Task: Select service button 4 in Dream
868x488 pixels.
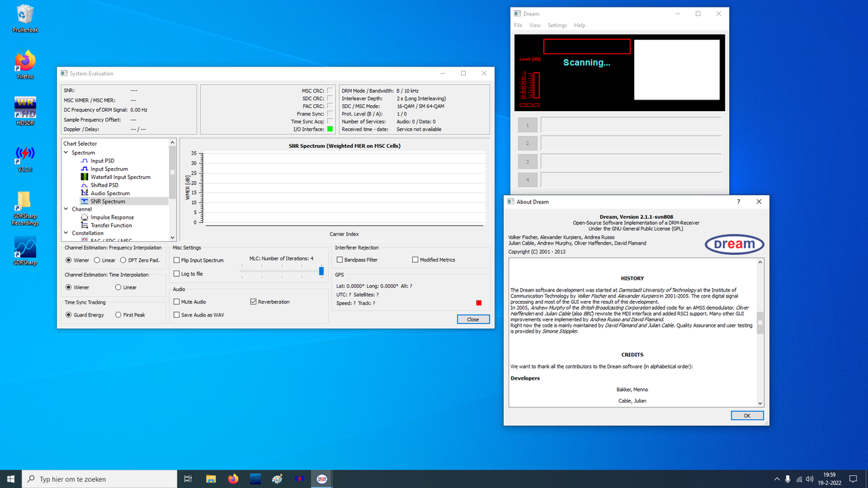Action: [528, 180]
